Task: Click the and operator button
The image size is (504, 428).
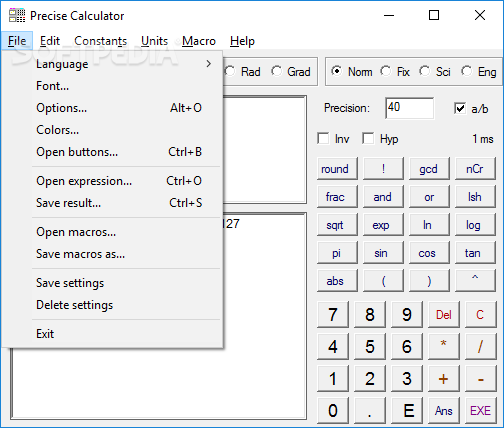Action: (383, 197)
